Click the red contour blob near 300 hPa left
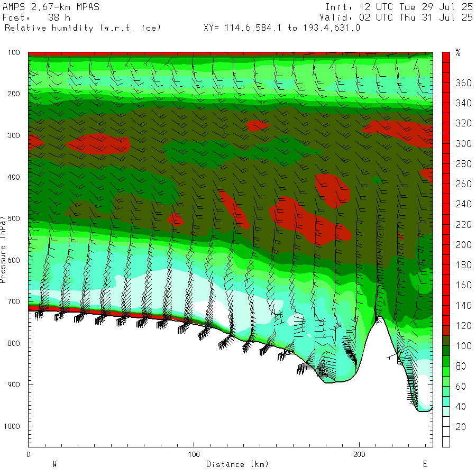Viewport: 476px width, 476px height. [x=99, y=144]
